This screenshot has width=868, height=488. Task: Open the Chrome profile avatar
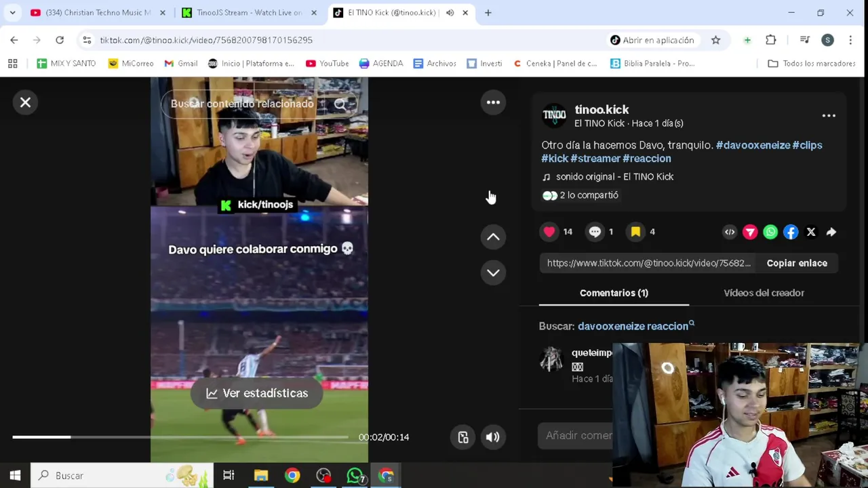pyautogui.click(x=827, y=40)
